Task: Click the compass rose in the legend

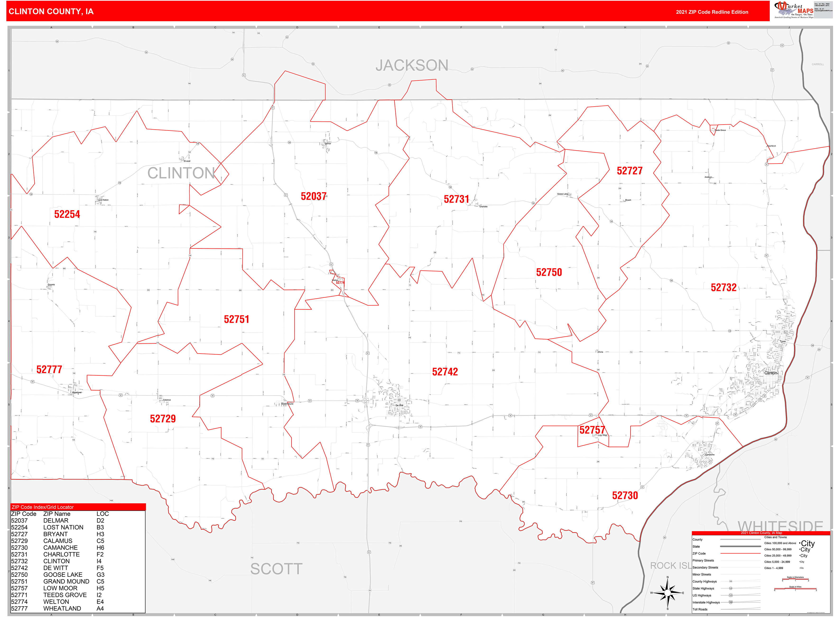Action: 667,593
